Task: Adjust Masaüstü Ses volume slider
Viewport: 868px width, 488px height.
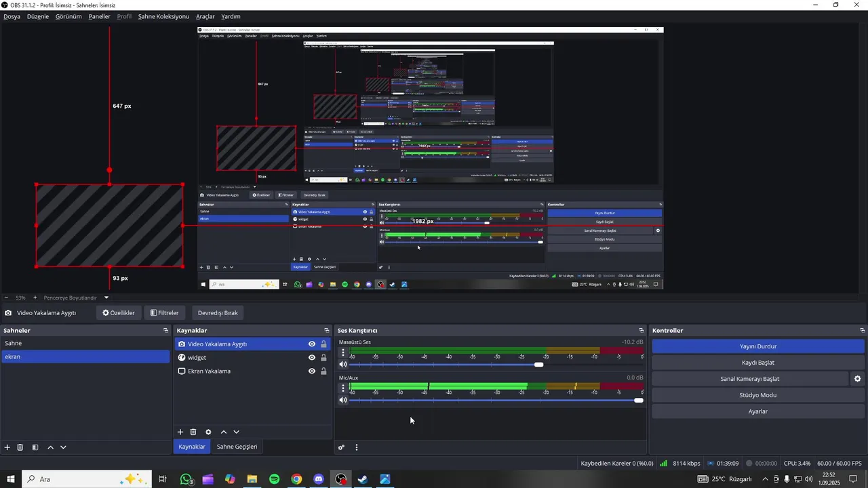Action: tap(538, 365)
